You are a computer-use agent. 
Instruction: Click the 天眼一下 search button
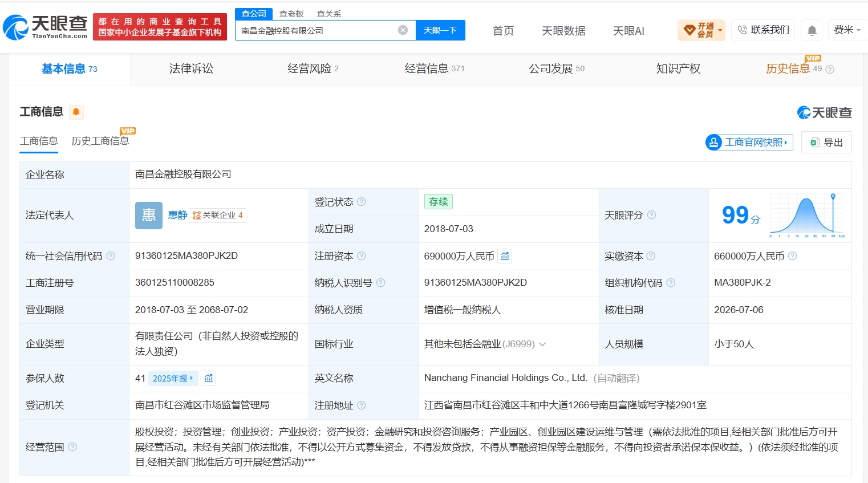[440, 30]
